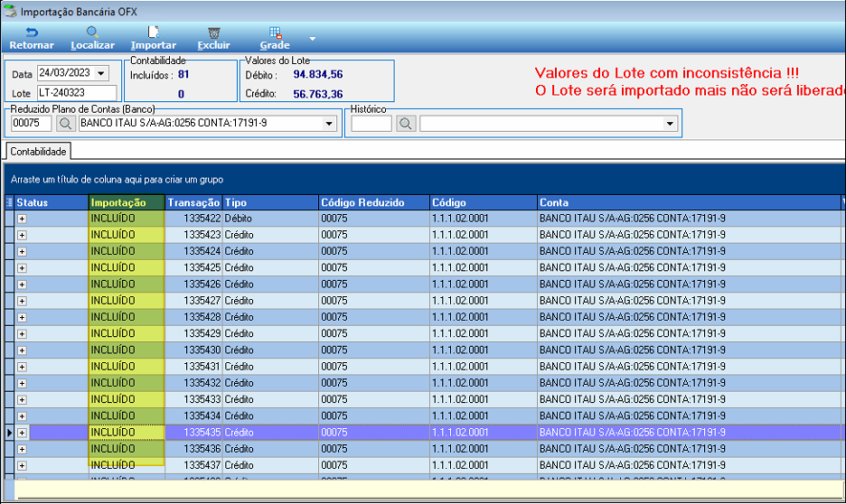
Task: Click the Débito value 94.834,56
Action: 318,74
